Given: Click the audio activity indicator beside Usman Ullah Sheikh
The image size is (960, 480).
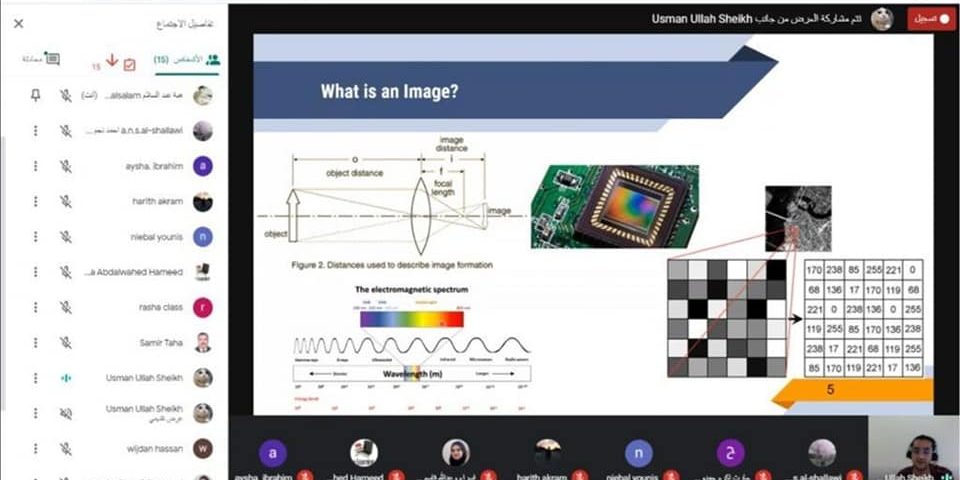Looking at the screenshot, I should (65, 378).
